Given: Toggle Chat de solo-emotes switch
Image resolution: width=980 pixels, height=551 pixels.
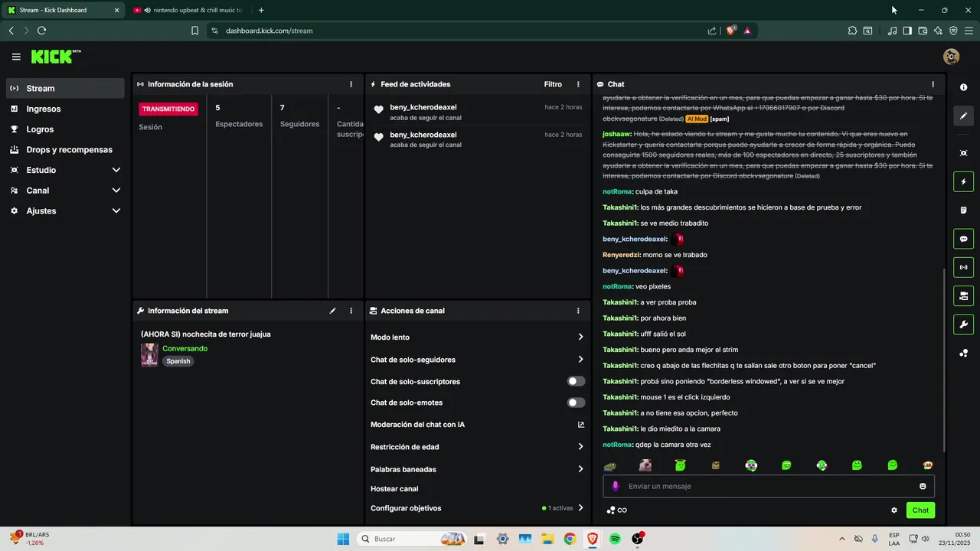Looking at the screenshot, I should (x=576, y=403).
